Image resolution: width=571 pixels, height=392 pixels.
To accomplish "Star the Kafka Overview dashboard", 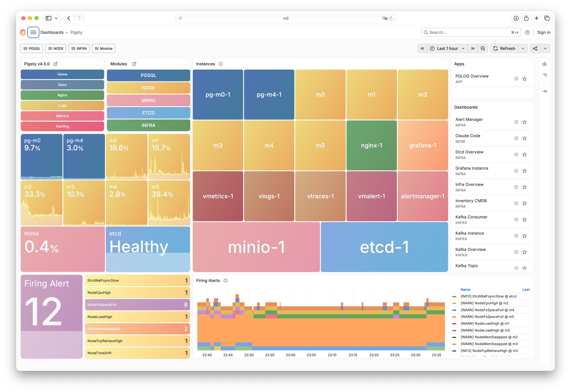I will click(x=525, y=252).
